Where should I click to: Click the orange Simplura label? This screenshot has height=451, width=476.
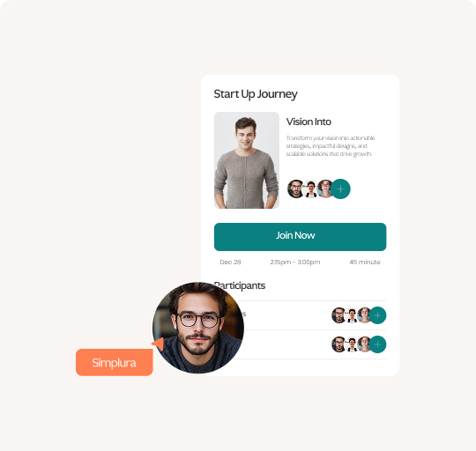[x=114, y=362]
